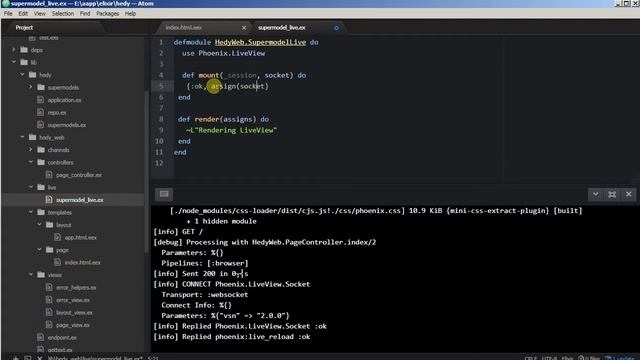This screenshot has height=360, width=640.
Task: Open application.ex in the tree
Action: [x=64, y=100]
